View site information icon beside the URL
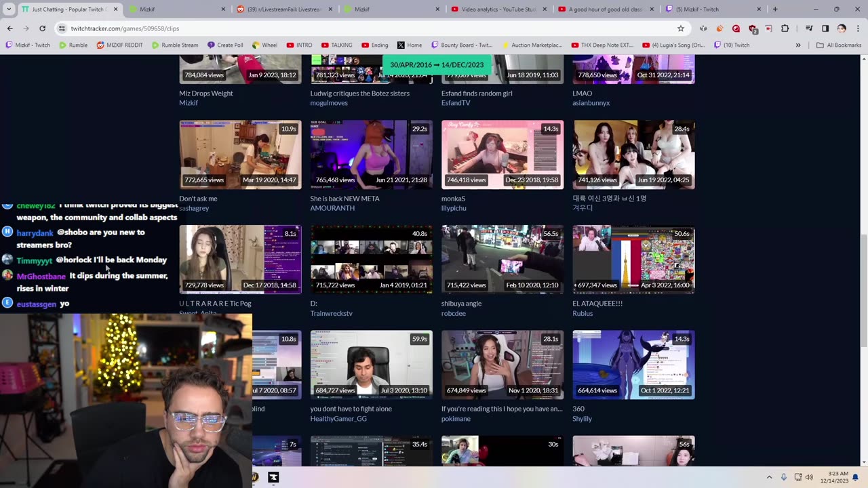 62,28
